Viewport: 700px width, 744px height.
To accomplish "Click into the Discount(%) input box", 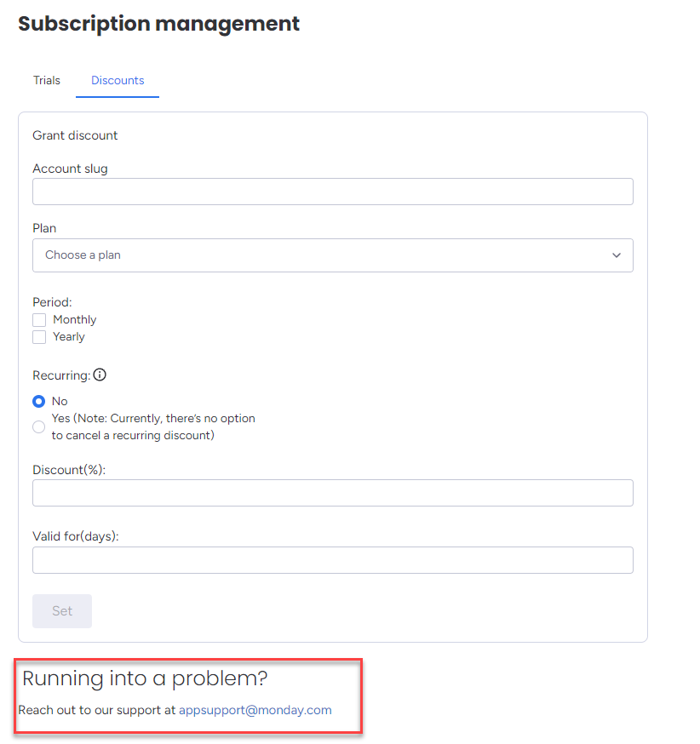I will 333,493.
